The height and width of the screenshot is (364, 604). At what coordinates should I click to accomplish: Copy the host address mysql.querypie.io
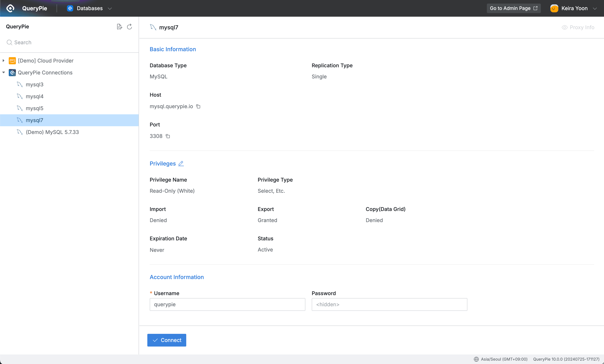tap(198, 106)
